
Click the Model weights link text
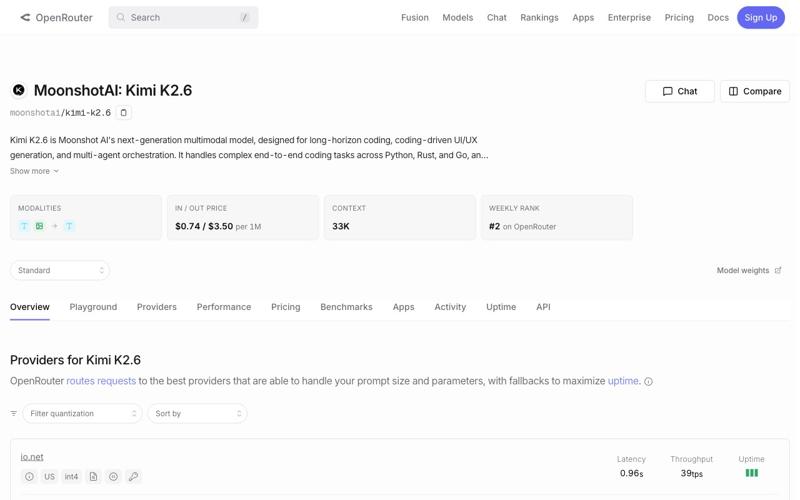[743, 270]
